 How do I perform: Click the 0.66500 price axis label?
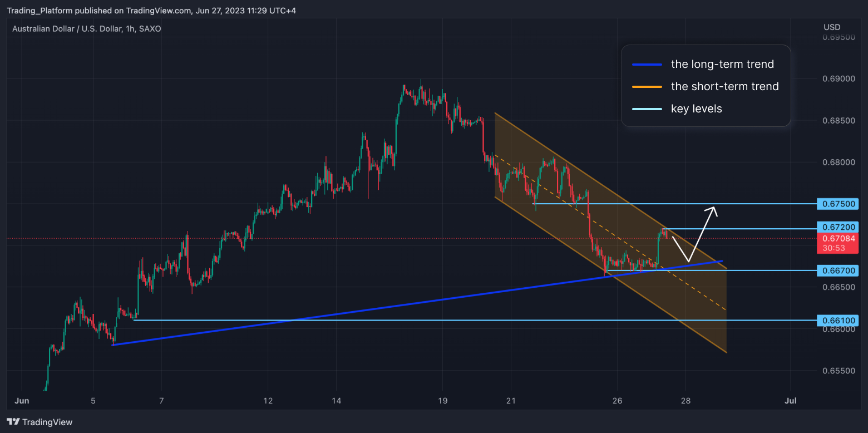point(838,287)
